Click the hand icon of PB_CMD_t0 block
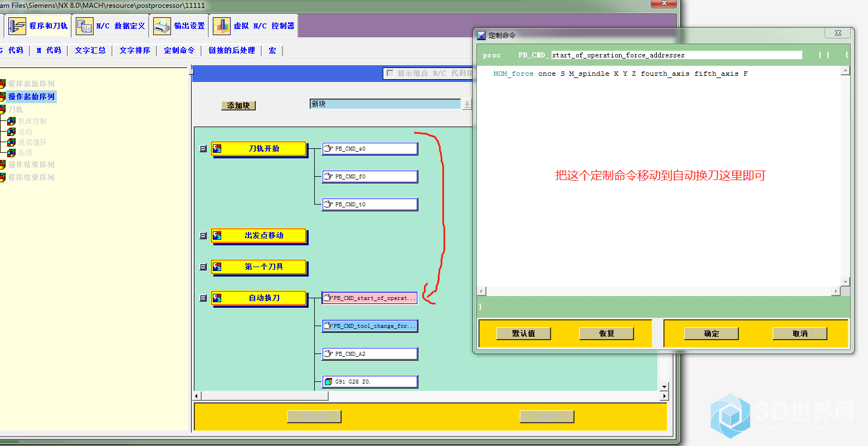Image resolution: width=868 pixels, height=446 pixels. (x=329, y=205)
